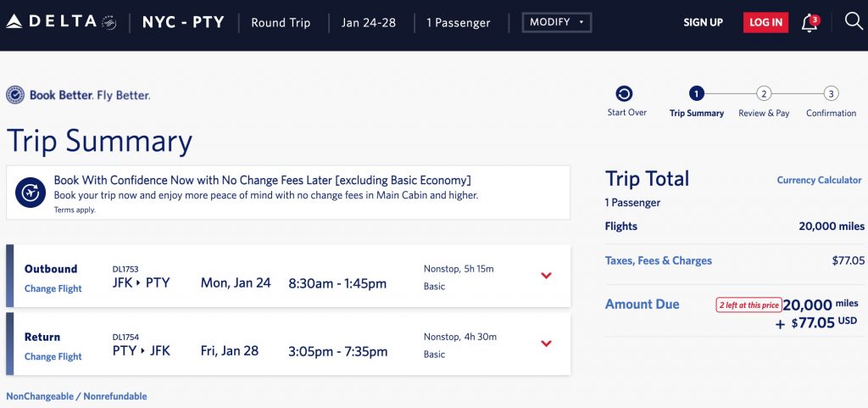Click Terms apply text in banner
Image resolution: width=868 pixels, height=408 pixels.
click(75, 210)
